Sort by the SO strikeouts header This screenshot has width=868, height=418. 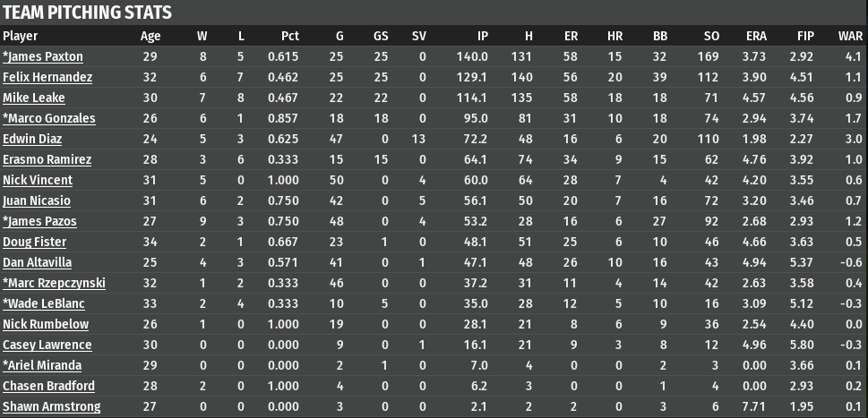point(712,37)
